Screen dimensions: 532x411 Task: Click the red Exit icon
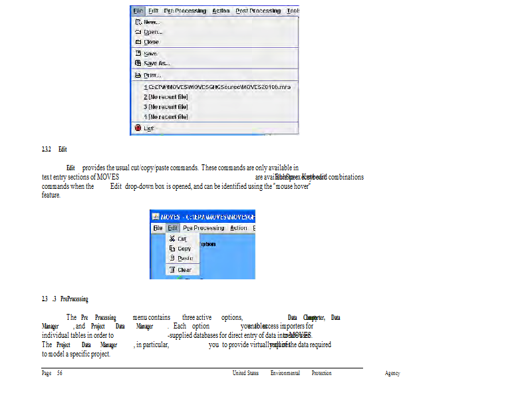coord(138,128)
